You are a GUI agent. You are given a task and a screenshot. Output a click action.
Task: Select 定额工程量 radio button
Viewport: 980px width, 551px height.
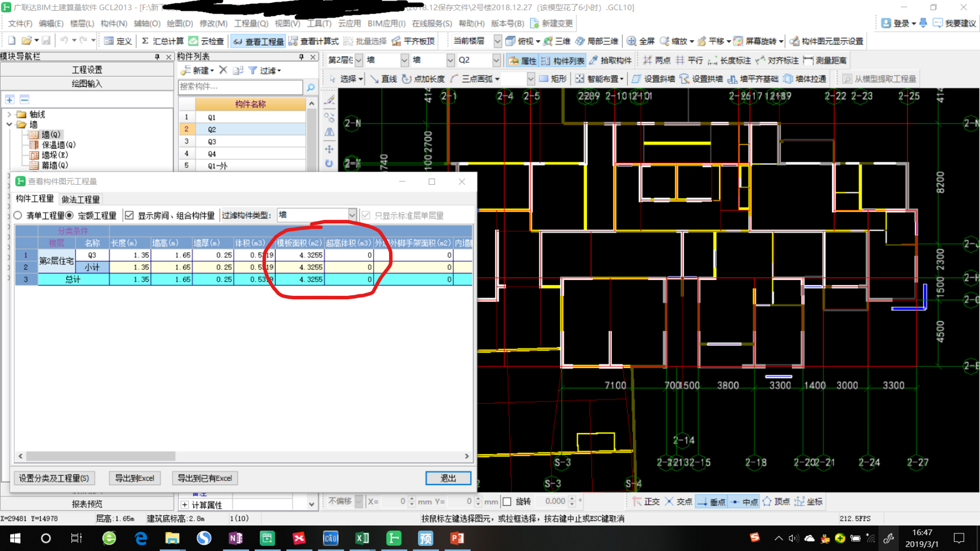70,215
